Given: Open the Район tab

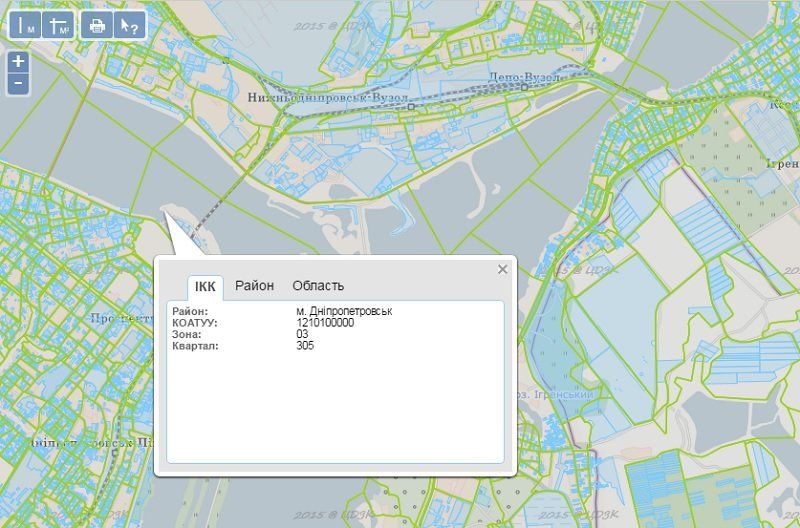Looking at the screenshot, I should [254, 286].
